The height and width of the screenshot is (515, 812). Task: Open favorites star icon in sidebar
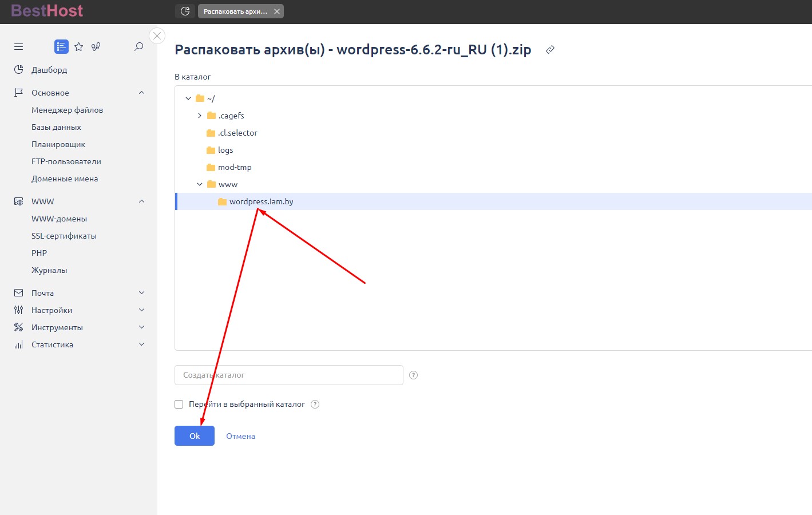point(79,47)
